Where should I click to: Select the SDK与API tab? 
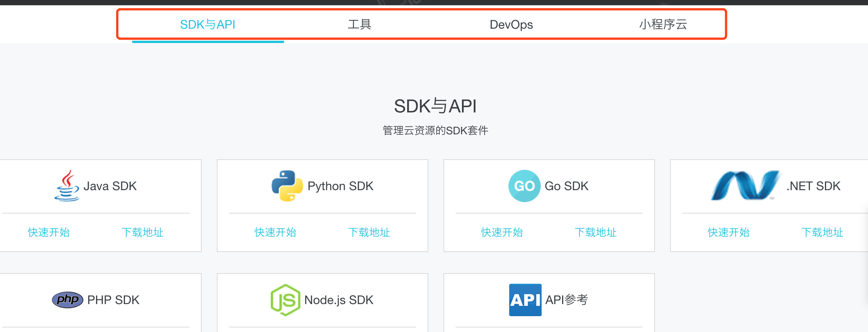click(x=208, y=25)
